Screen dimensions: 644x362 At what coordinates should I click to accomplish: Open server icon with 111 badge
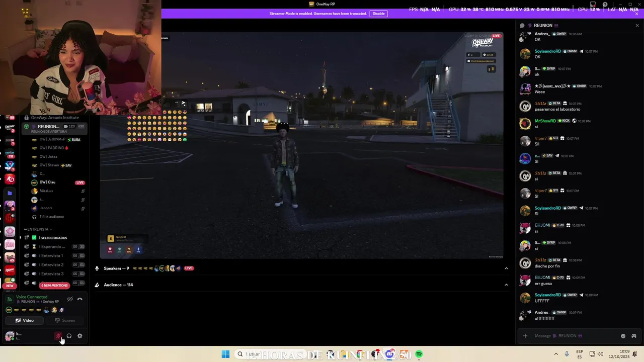point(10,153)
